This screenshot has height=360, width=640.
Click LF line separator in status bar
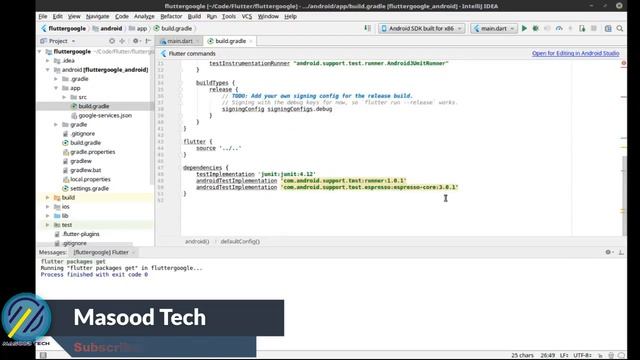pyautogui.click(x=564, y=355)
